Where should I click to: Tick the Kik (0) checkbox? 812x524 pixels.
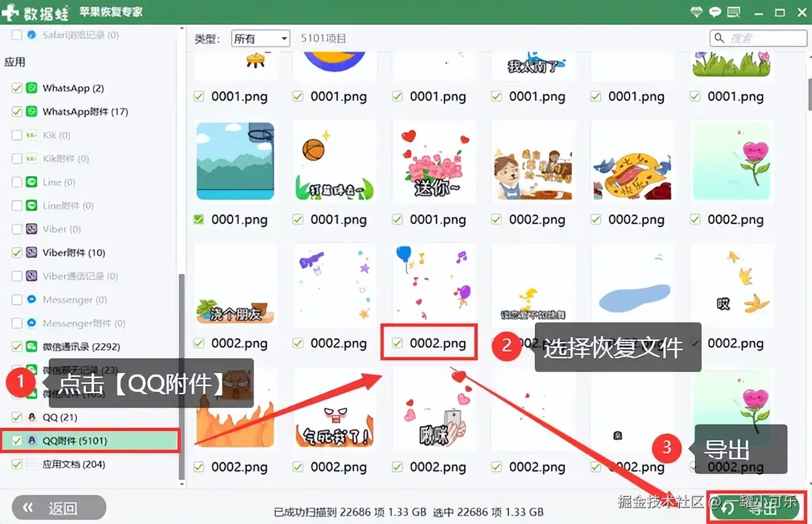coord(17,135)
